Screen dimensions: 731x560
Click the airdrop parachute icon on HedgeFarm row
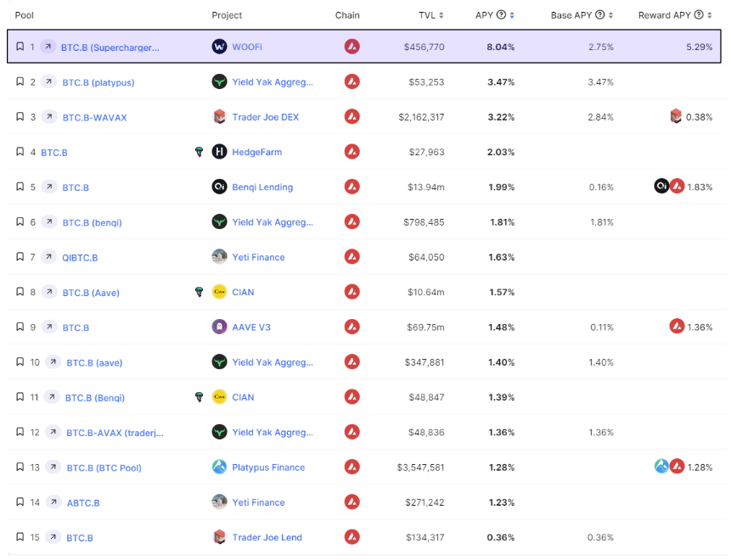coord(199,152)
